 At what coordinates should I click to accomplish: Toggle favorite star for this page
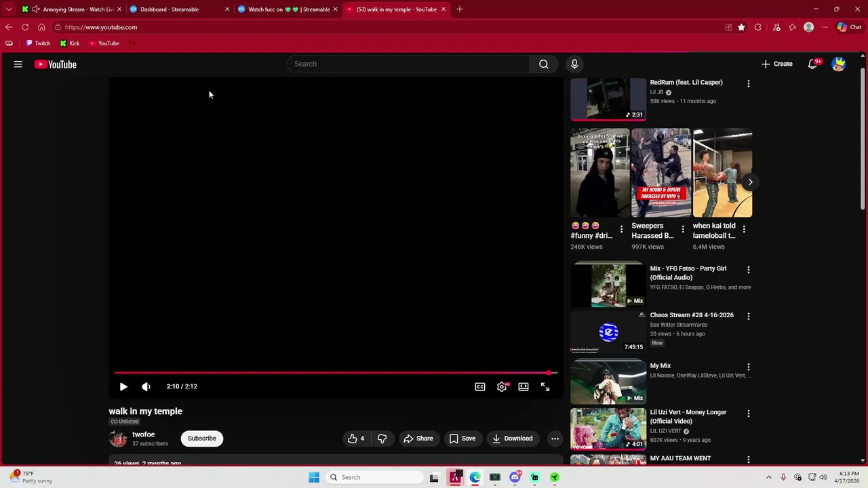pyautogui.click(x=741, y=27)
